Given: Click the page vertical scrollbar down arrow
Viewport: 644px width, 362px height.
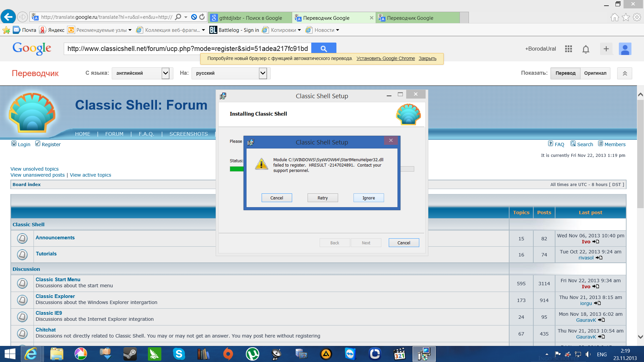Looking at the screenshot, I should click(x=640, y=337).
